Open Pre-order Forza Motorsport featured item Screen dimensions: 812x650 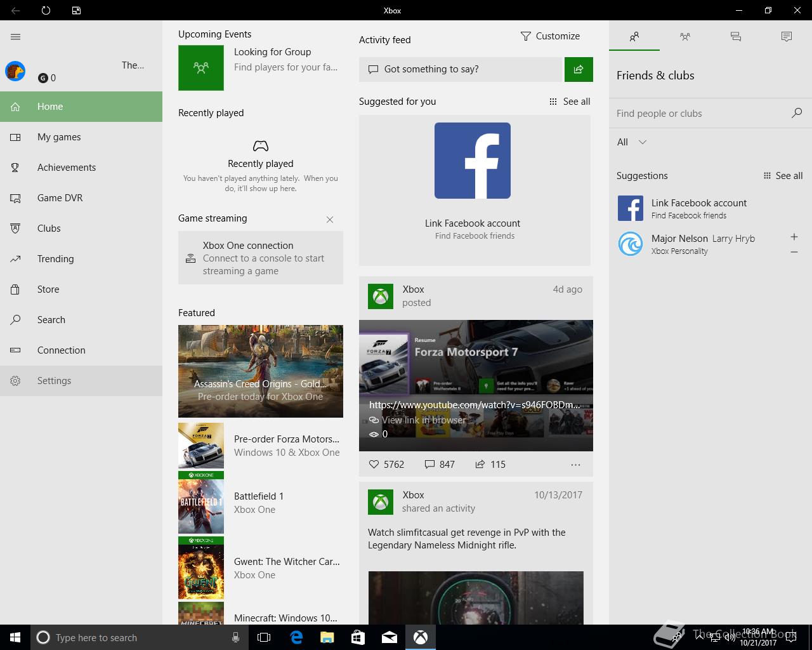[261, 446]
